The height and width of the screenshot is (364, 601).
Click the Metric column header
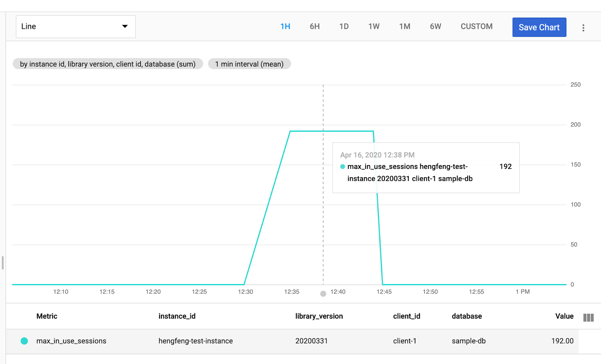click(47, 316)
